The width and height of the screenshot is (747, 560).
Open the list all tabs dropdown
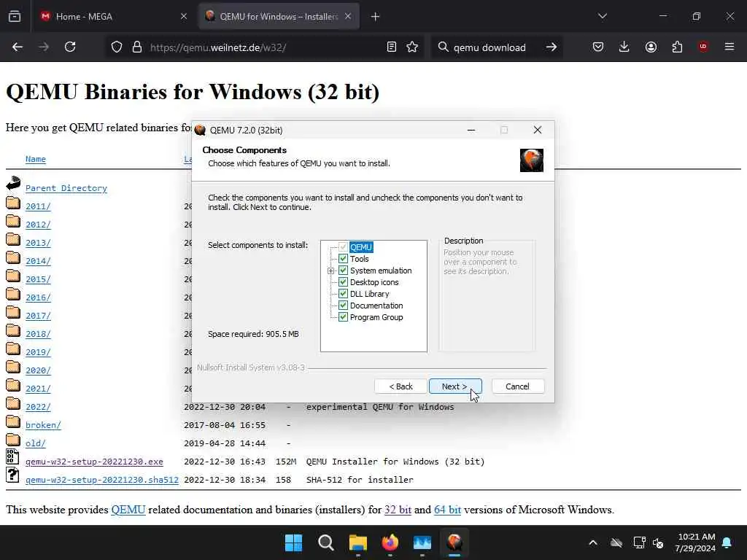pyautogui.click(x=603, y=17)
